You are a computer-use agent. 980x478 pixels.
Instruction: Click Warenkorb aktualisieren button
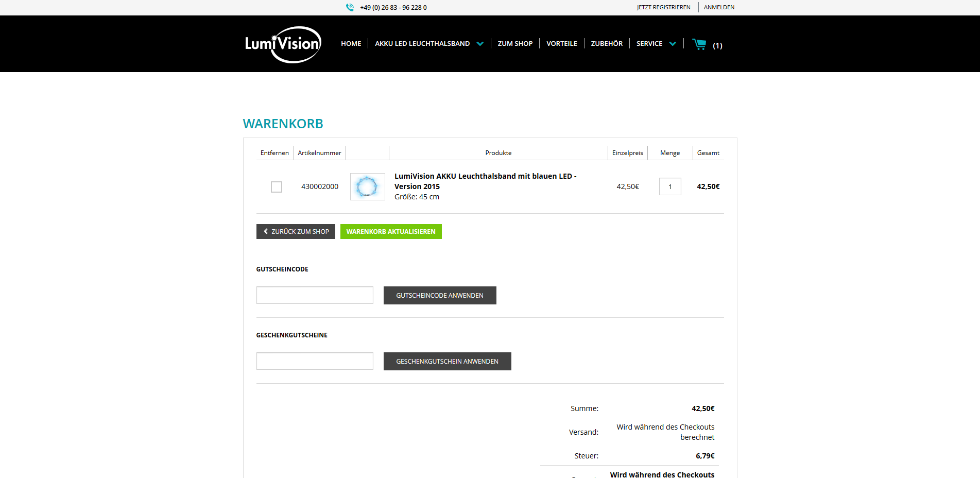(391, 232)
